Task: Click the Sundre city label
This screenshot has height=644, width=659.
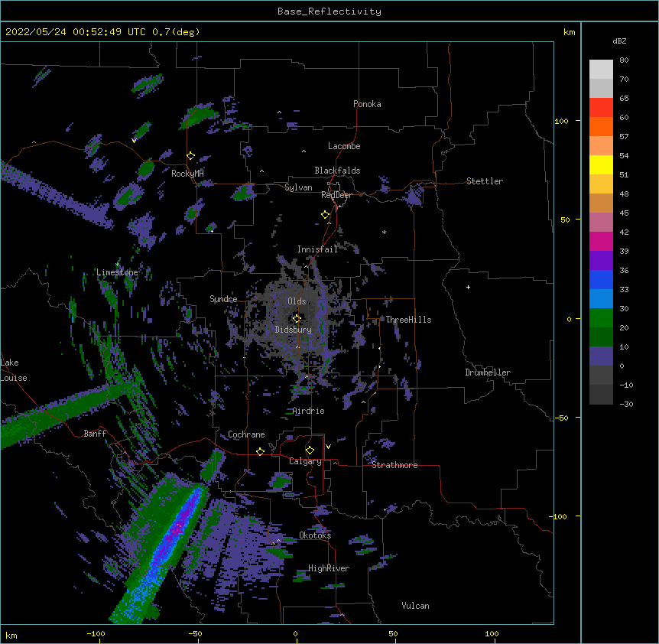Action: pyautogui.click(x=223, y=299)
